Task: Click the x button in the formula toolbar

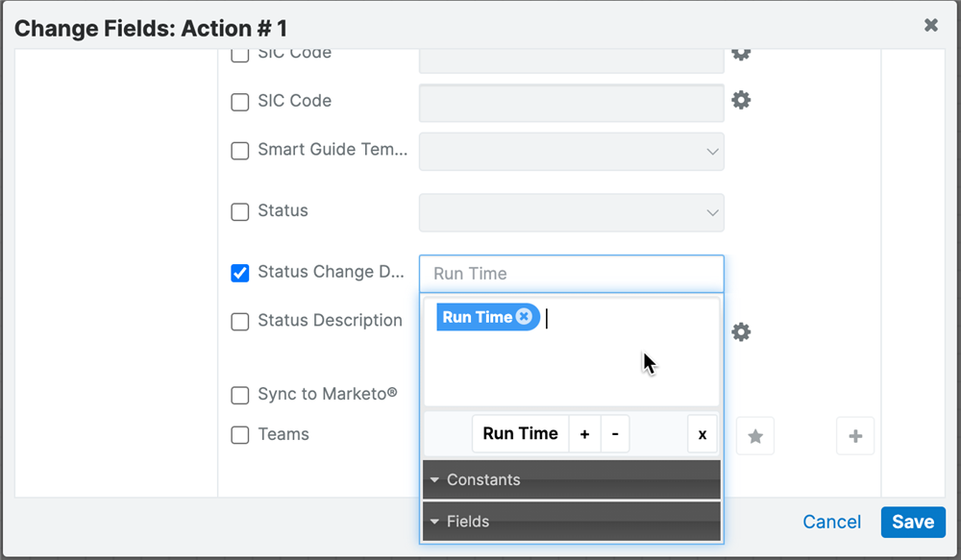Action: coord(702,434)
